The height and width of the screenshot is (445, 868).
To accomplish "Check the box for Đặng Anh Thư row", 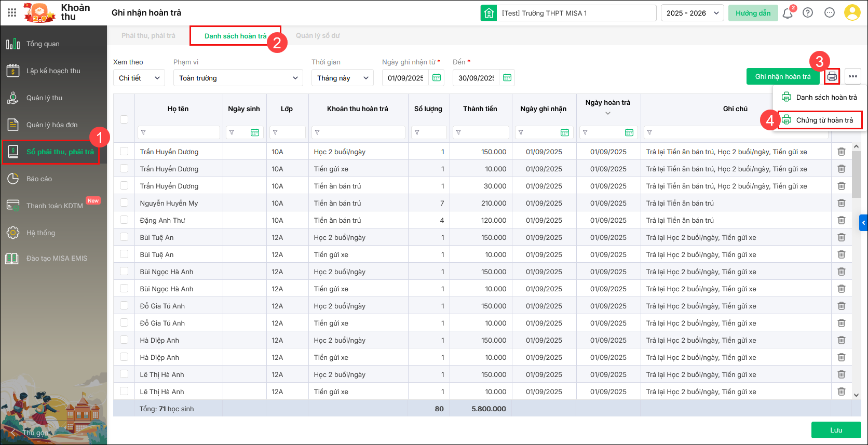I will (x=124, y=220).
